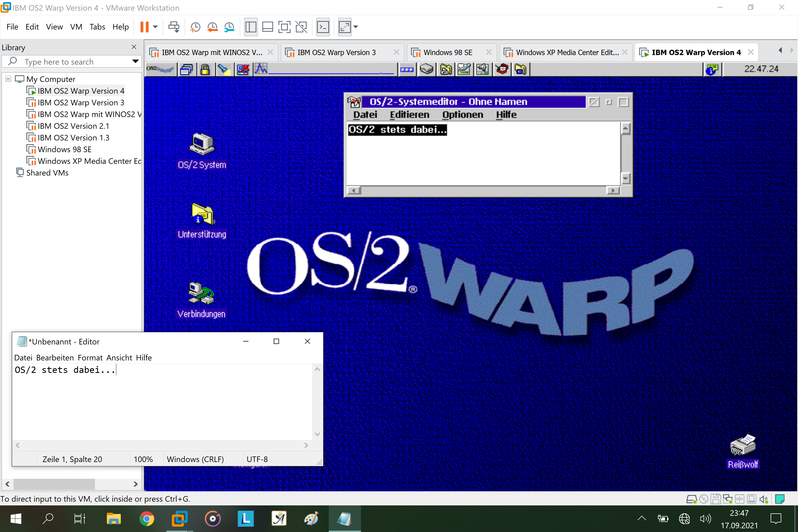Open the WarpCenter drawing tablet icon

(x=464, y=69)
